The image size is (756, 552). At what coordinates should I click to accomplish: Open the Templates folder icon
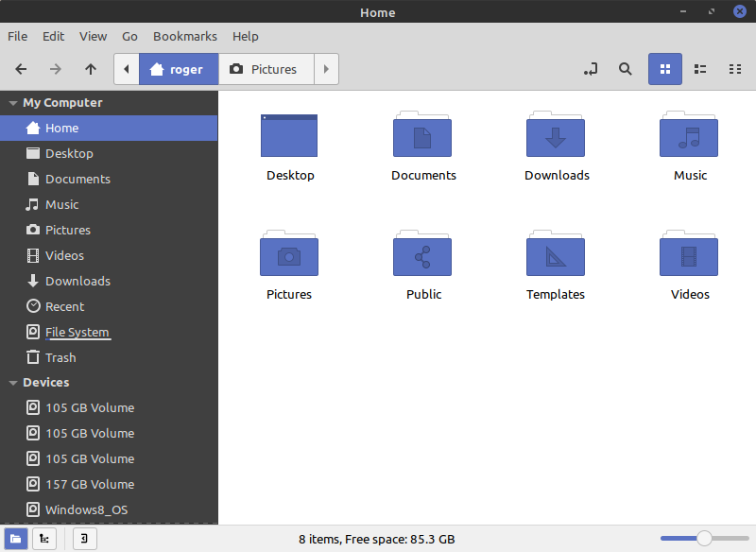(556, 255)
